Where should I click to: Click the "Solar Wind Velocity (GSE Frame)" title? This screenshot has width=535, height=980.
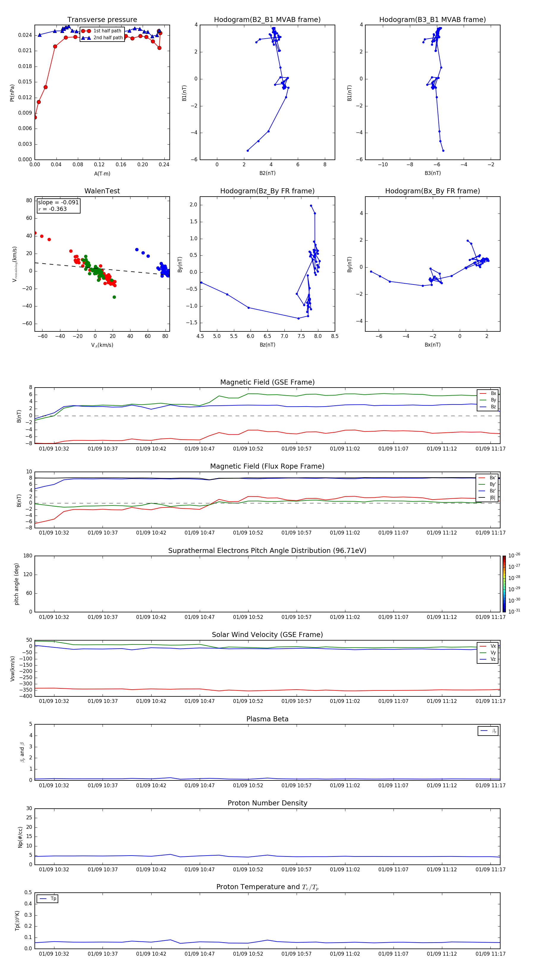click(267, 635)
